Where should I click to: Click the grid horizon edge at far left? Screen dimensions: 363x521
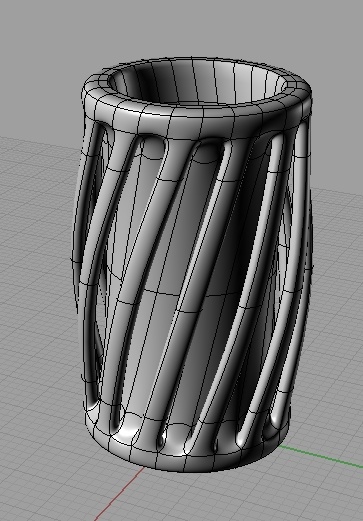[x=20, y=141]
